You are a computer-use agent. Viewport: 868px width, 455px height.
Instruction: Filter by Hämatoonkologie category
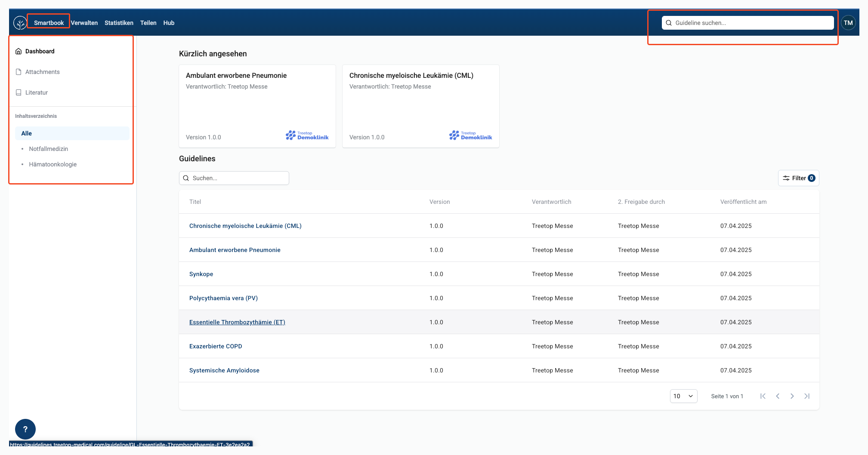pyautogui.click(x=53, y=164)
